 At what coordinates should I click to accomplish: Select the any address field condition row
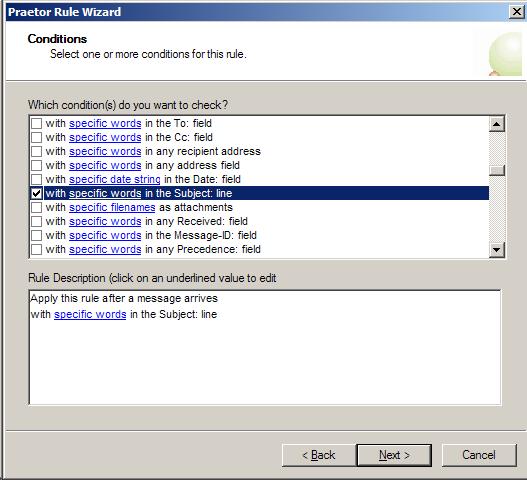[259, 165]
